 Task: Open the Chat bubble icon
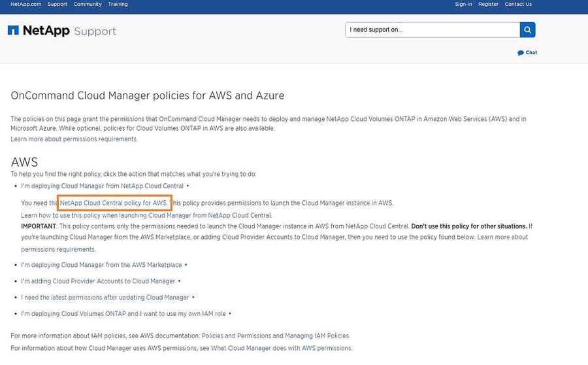[x=521, y=53]
